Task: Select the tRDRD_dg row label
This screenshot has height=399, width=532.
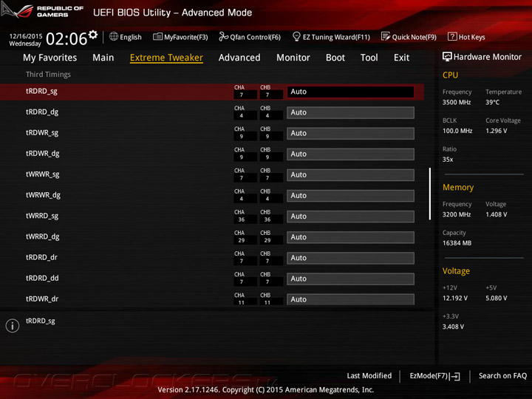Action: [42, 112]
